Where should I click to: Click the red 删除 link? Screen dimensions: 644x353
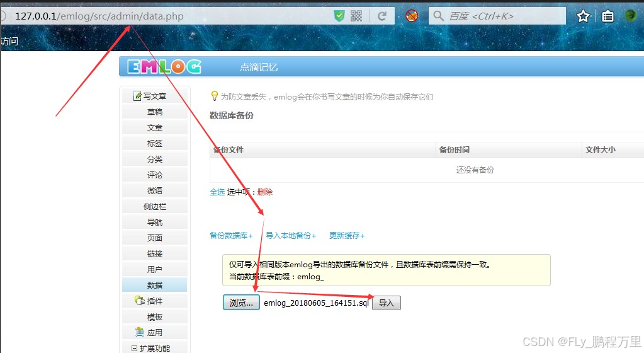pos(265,192)
